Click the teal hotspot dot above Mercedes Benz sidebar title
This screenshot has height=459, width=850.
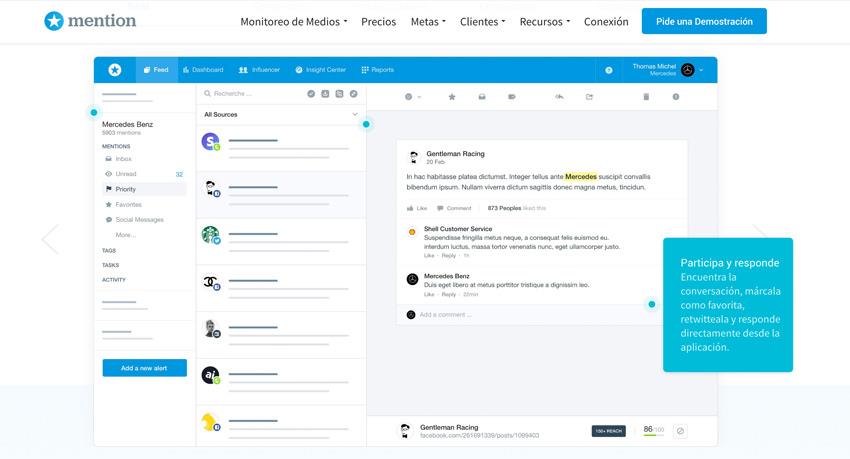[94, 113]
